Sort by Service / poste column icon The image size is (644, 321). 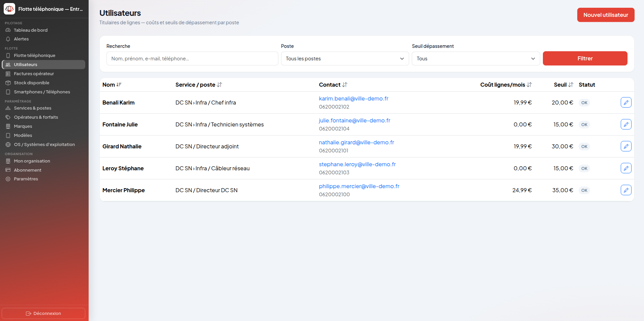[219, 85]
